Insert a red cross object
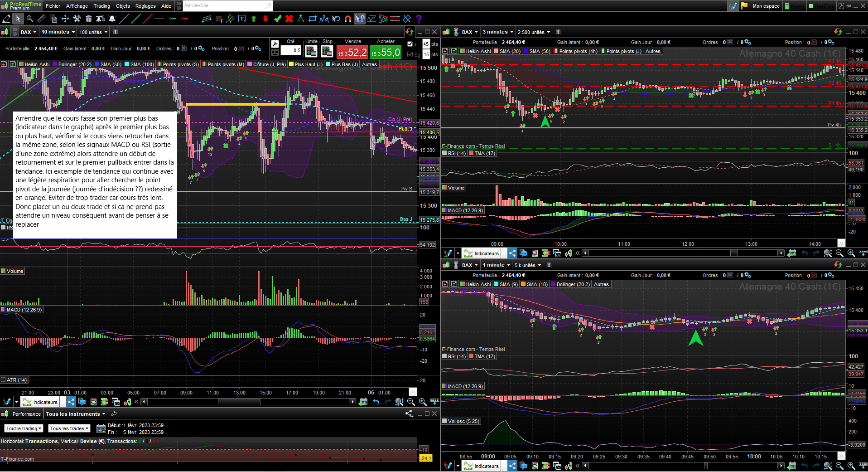The height and width of the screenshot is (472, 868). point(289,19)
